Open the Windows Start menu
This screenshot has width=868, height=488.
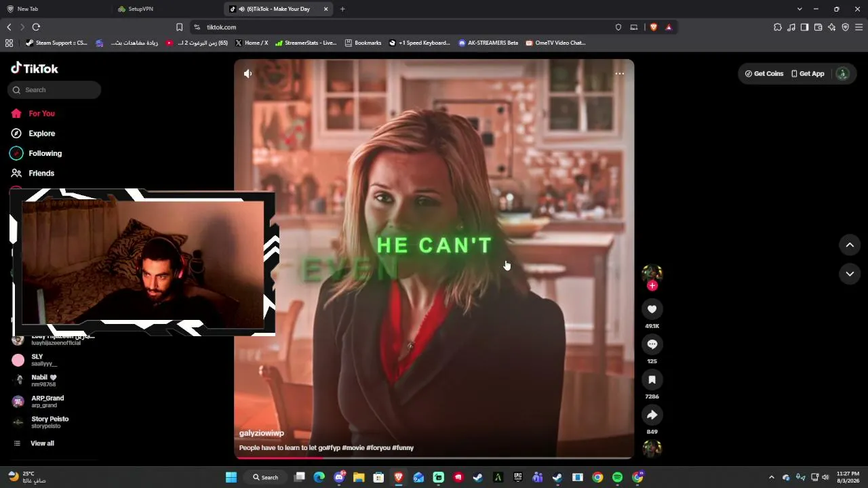[x=231, y=477]
